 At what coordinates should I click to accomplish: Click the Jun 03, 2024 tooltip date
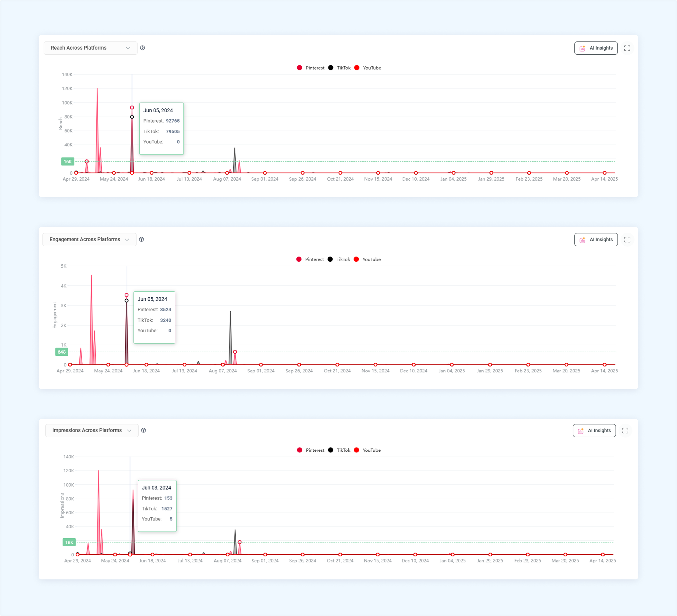pyautogui.click(x=156, y=488)
